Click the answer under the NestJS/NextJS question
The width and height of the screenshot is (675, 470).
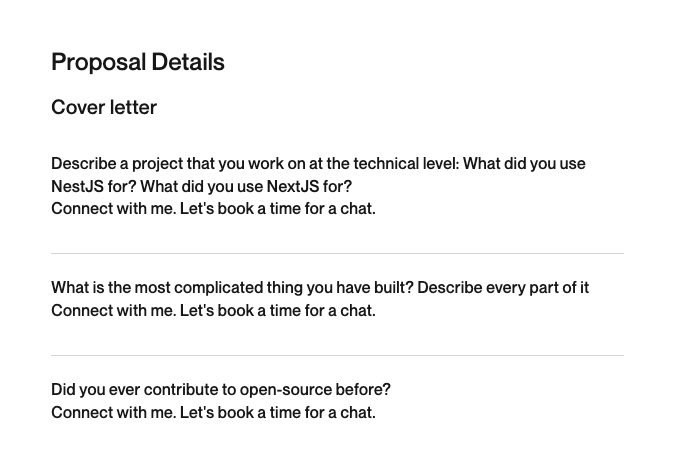point(213,209)
